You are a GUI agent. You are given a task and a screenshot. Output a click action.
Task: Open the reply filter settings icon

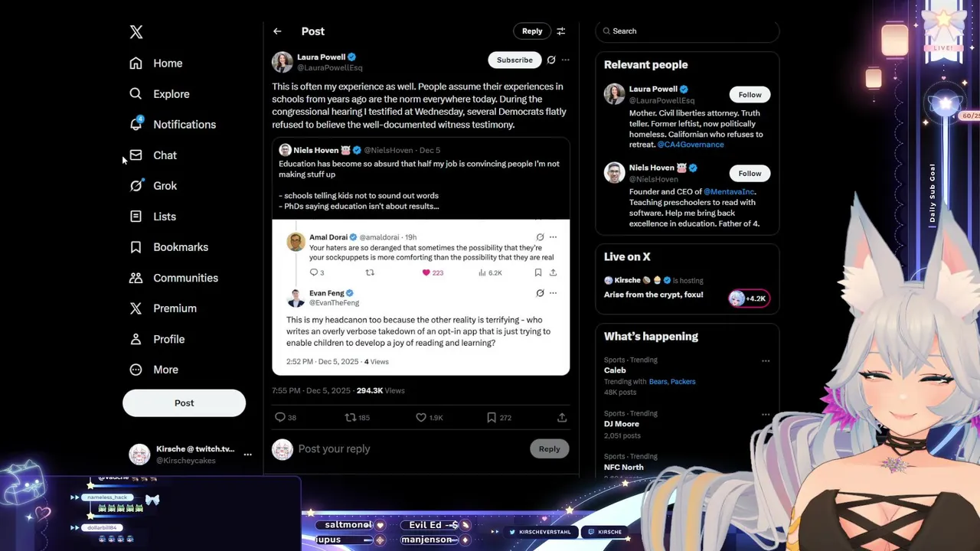tap(560, 31)
